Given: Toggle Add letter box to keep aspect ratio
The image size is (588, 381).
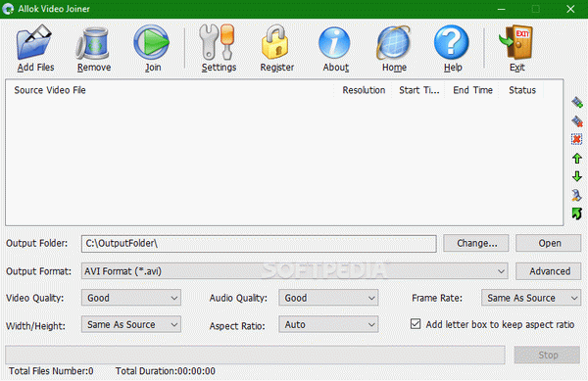Looking at the screenshot, I should pos(416,324).
